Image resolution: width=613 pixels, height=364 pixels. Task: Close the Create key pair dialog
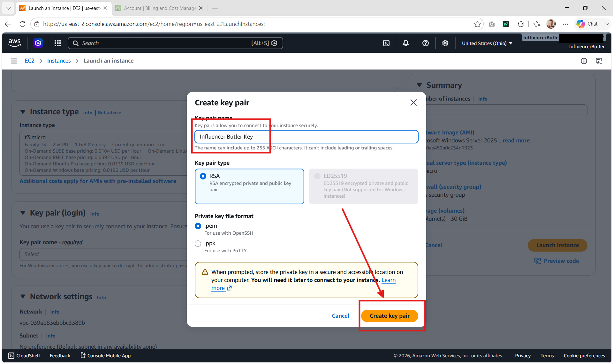click(x=413, y=102)
